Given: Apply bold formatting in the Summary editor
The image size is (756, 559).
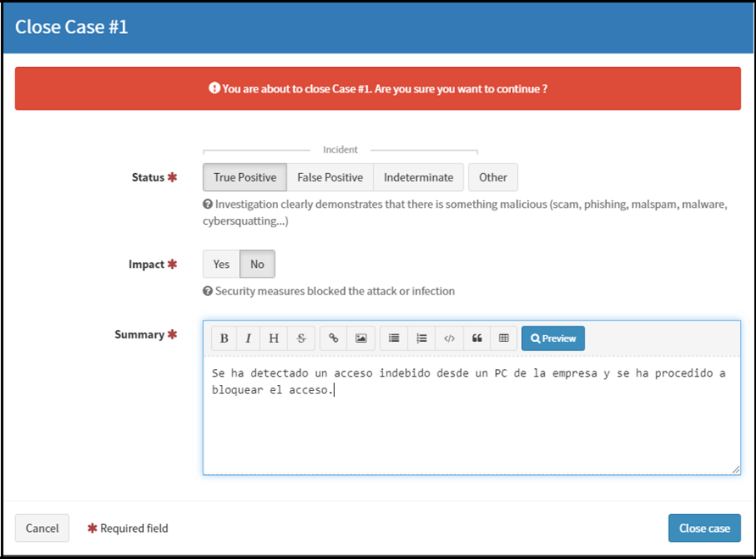Looking at the screenshot, I should point(224,338).
